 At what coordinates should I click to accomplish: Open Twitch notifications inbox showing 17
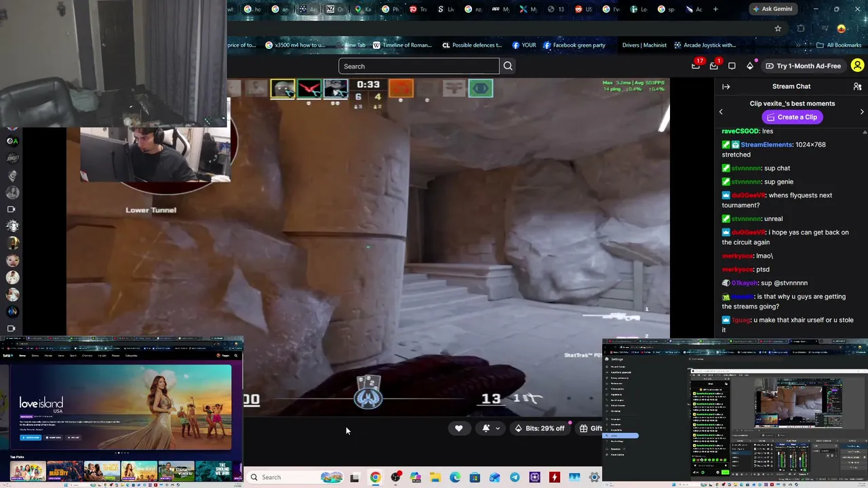click(696, 65)
